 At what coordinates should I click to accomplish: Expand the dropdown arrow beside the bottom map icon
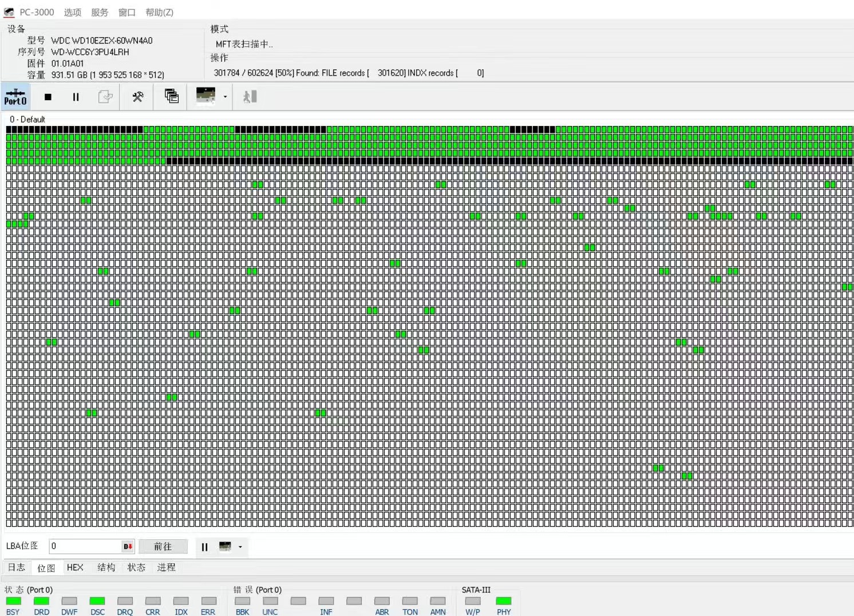[x=240, y=547]
